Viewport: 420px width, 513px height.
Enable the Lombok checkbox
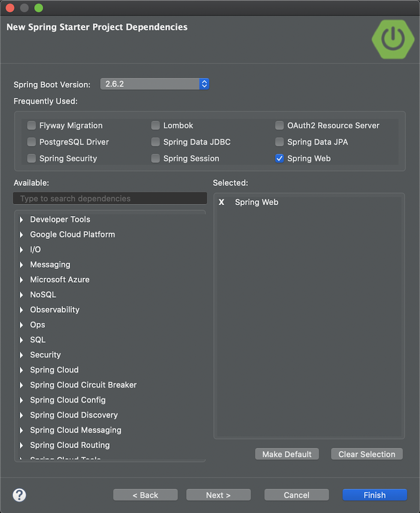155,125
